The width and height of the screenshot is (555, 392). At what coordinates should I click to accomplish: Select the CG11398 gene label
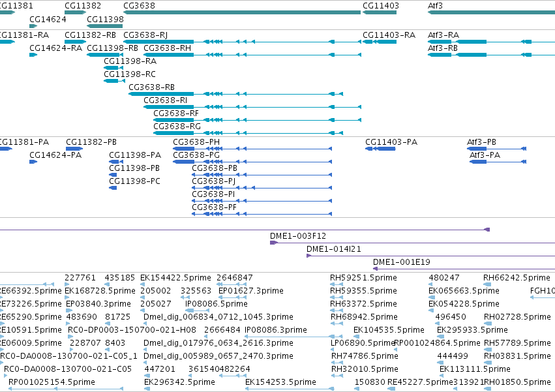pos(105,19)
